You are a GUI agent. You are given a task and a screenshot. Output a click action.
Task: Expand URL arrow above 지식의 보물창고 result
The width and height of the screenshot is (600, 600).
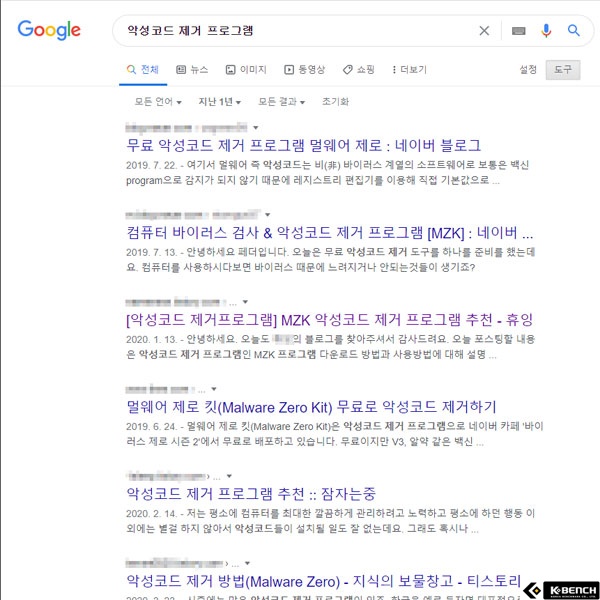(247, 564)
